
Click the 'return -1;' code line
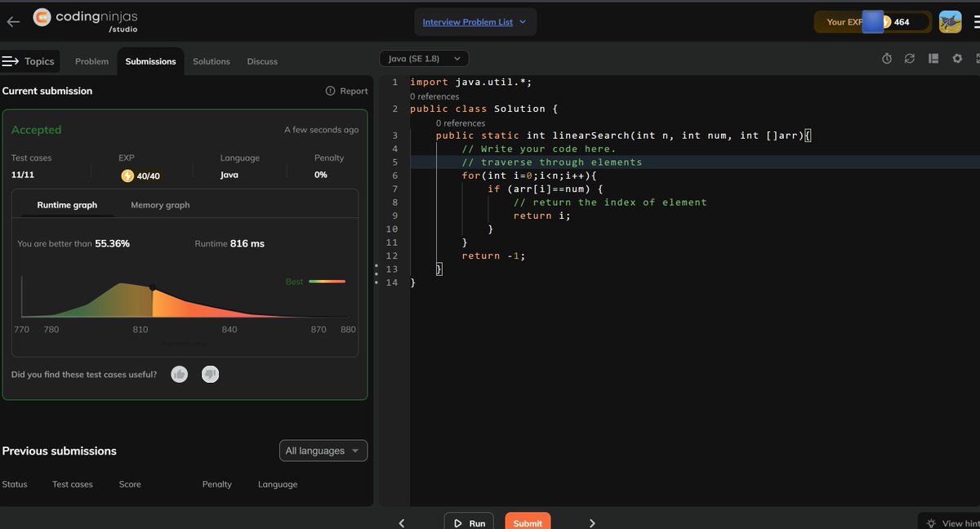pyautogui.click(x=493, y=256)
